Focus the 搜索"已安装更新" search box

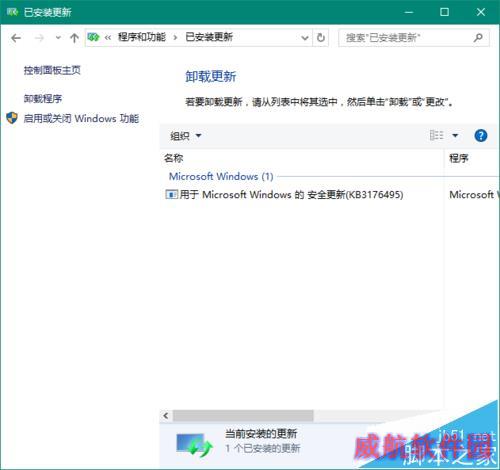[414, 38]
